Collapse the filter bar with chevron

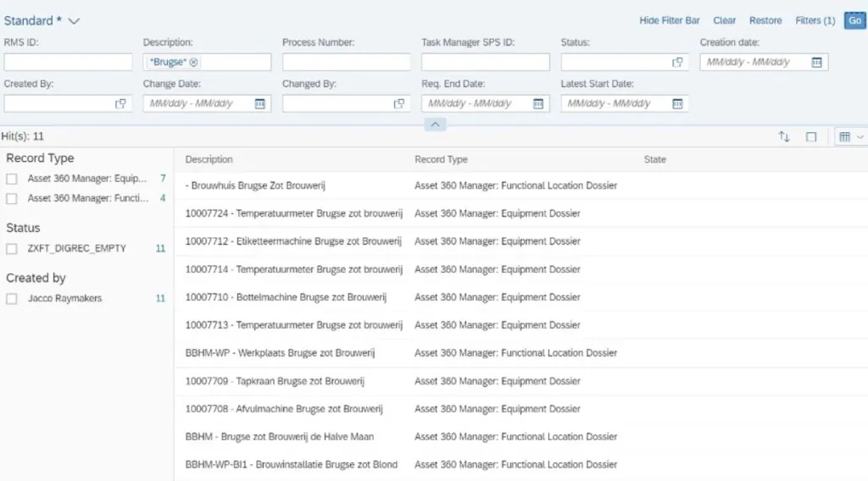coord(435,124)
